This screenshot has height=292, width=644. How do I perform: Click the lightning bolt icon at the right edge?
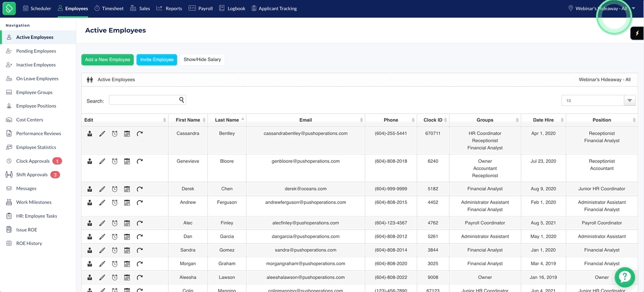pyautogui.click(x=637, y=33)
